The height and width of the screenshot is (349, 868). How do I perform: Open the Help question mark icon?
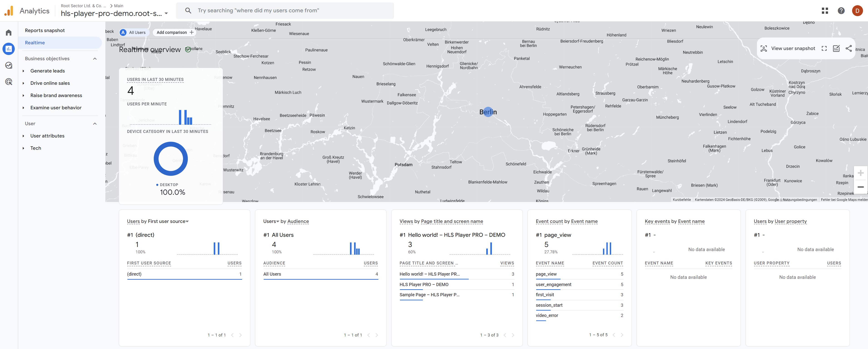click(841, 11)
